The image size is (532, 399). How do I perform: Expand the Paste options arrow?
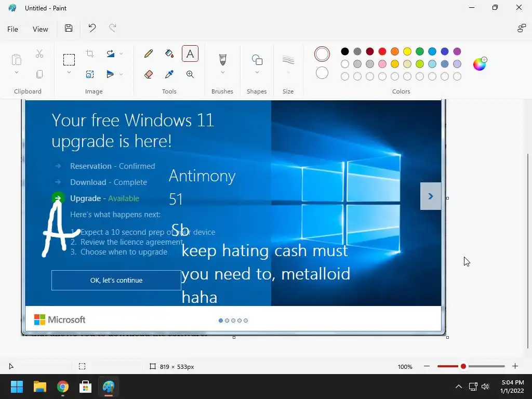[x=16, y=72]
